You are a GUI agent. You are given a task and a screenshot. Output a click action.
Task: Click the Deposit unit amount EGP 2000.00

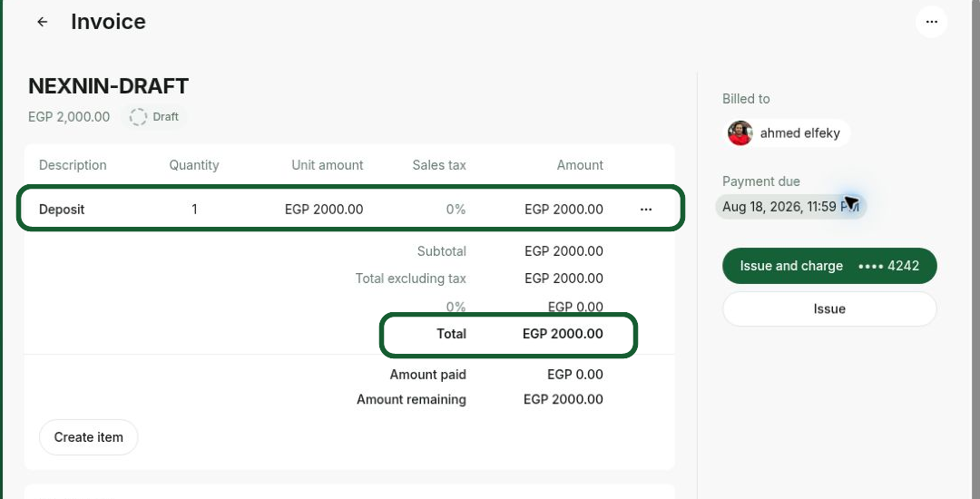(324, 210)
